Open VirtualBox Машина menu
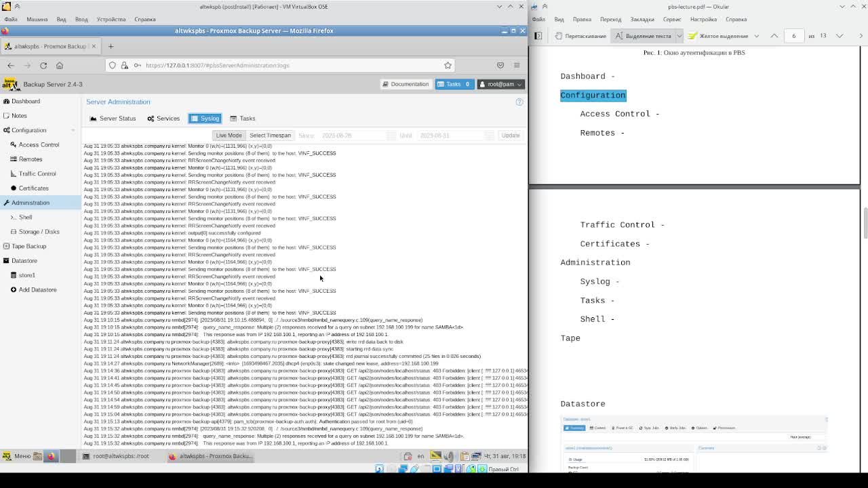 pos(37,19)
